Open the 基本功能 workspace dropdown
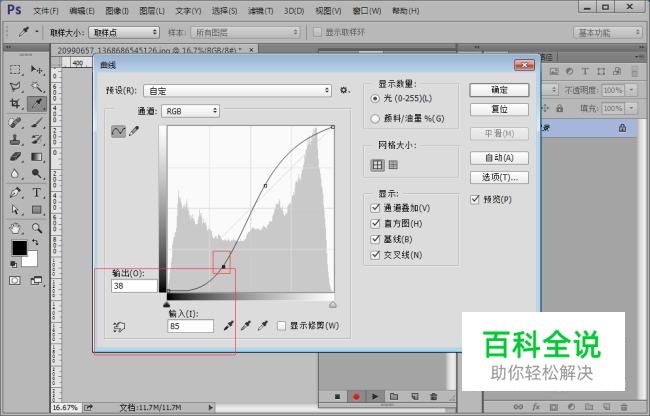This screenshot has height=416, width=650. tap(608, 32)
